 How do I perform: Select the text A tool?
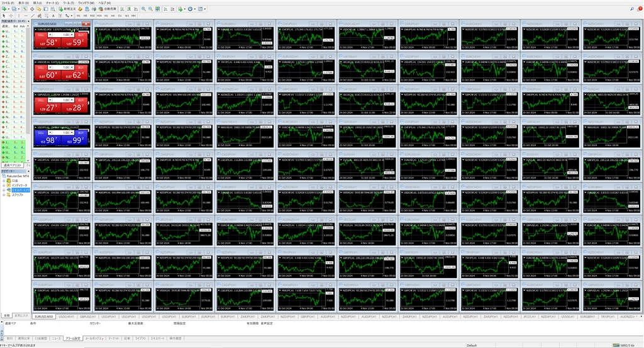53,16
